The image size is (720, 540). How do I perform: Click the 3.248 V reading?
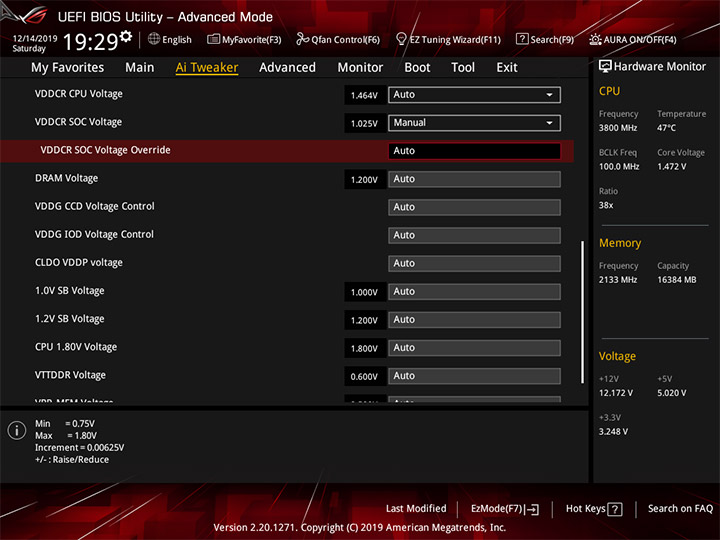613,432
